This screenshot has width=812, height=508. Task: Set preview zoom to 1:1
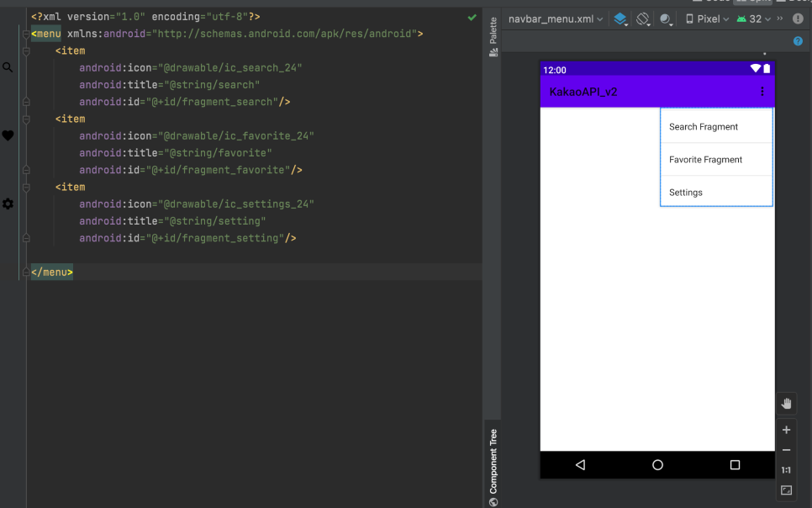click(x=786, y=470)
